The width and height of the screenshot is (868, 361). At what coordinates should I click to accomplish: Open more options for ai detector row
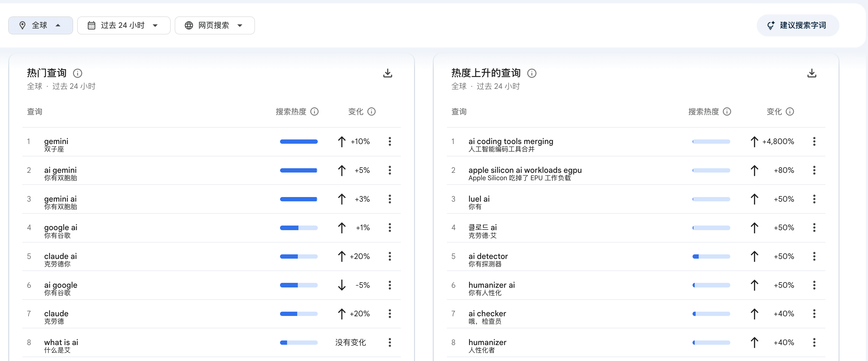pos(814,256)
